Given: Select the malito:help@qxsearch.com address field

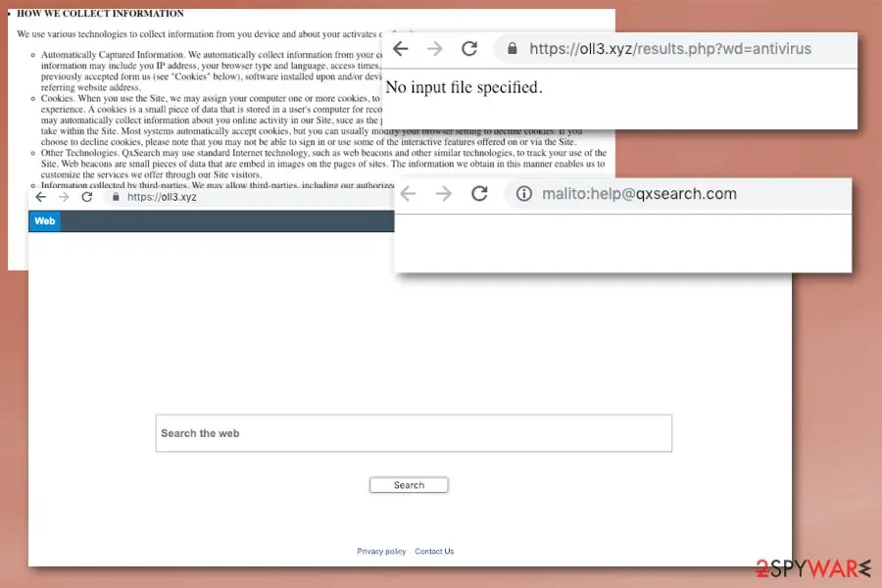Looking at the screenshot, I should coord(678,194).
